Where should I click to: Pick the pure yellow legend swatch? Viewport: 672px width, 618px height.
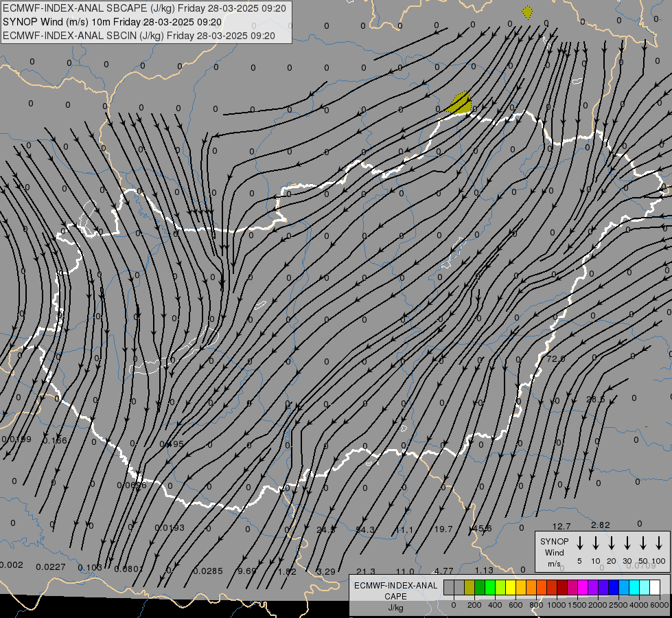coord(511,588)
